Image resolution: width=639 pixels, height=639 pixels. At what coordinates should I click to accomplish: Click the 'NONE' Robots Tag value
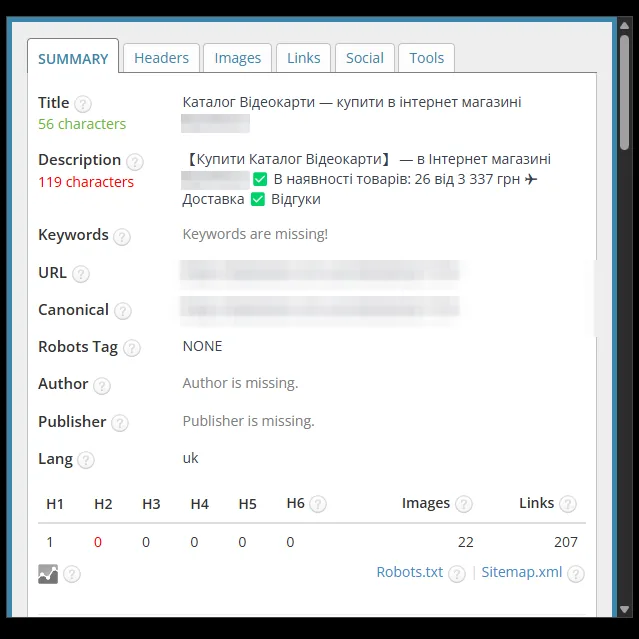click(202, 346)
